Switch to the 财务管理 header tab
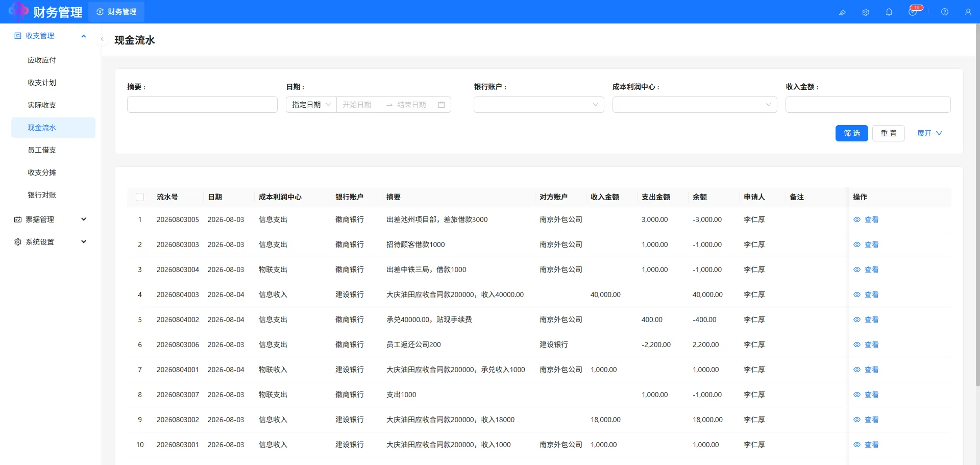Image resolution: width=980 pixels, height=465 pixels. [x=116, y=12]
